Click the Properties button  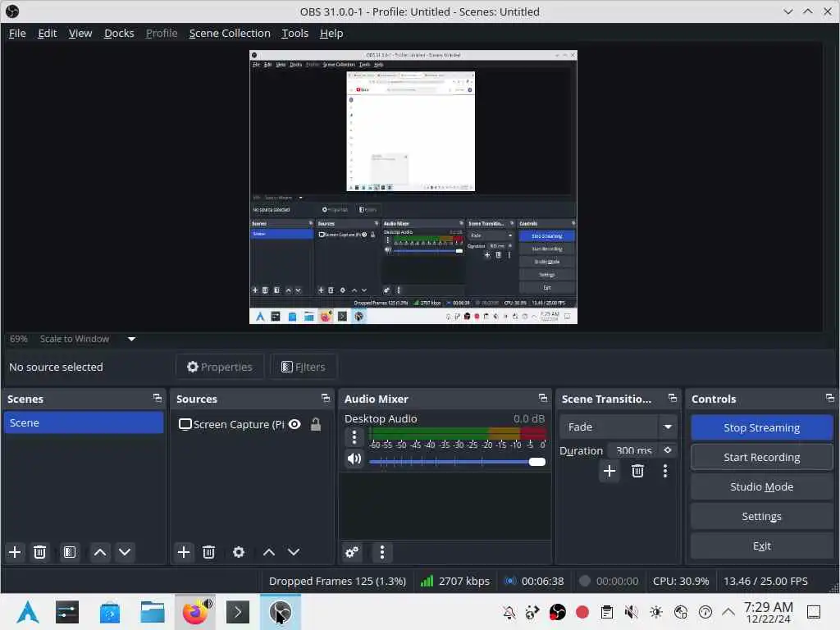coord(220,367)
